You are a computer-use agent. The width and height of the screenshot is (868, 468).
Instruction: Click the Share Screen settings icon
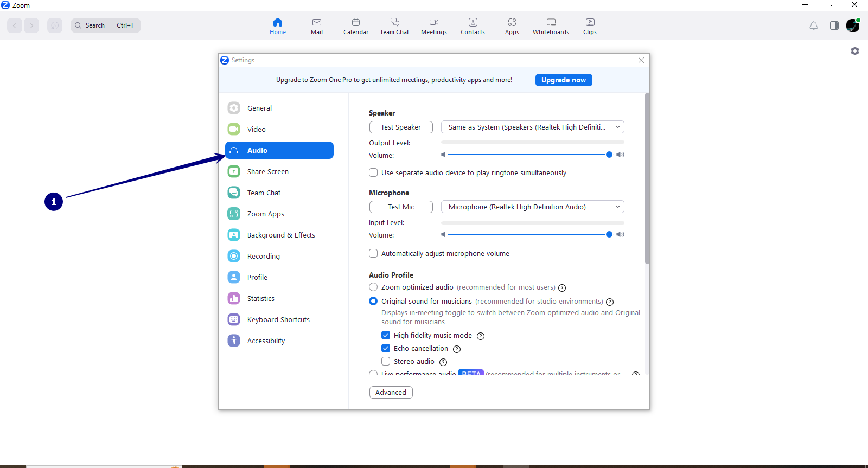[234, 171]
